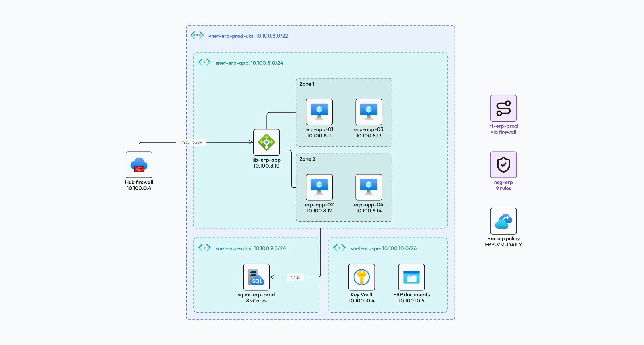Image resolution: width=644 pixels, height=345 pixels.
Task: Click the 'erp-app-04 10.100.8.14' caption
Action: tap(369, 208)
